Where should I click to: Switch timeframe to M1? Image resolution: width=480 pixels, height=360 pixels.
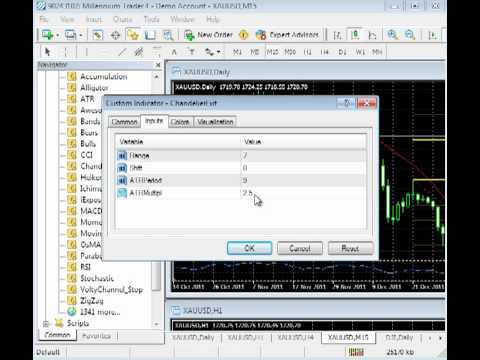(x=237, y=52)
